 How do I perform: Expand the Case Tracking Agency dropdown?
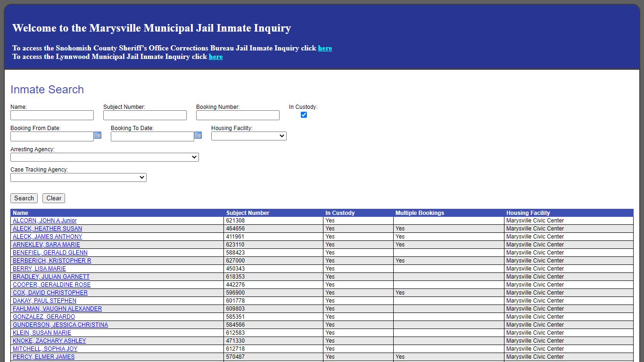(x=78, y=177)
